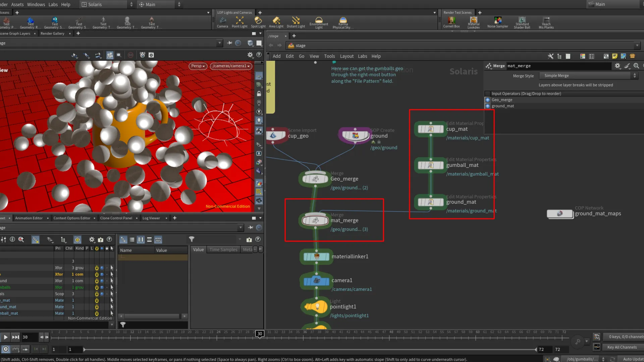
Task: Click the Noise Sampler shelf icon
Action: pyautogui.click(x=498, y=21)
